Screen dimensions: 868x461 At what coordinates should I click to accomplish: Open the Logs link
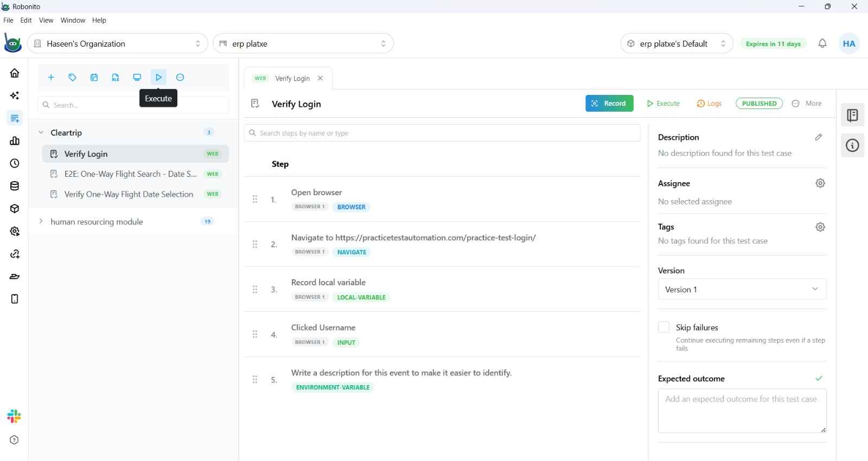[x=709, y=104]
